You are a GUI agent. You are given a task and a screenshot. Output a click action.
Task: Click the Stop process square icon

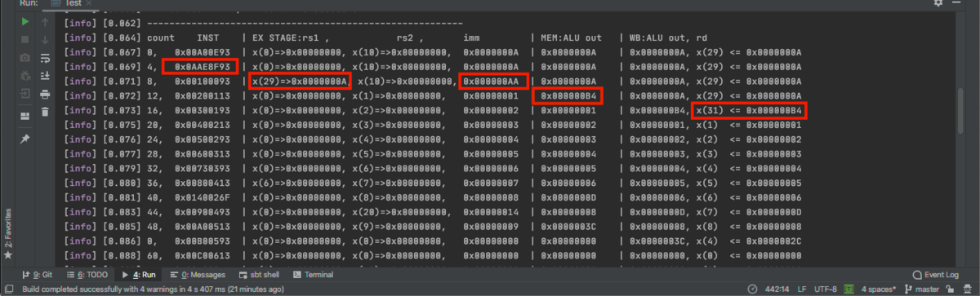click(25, 40)
